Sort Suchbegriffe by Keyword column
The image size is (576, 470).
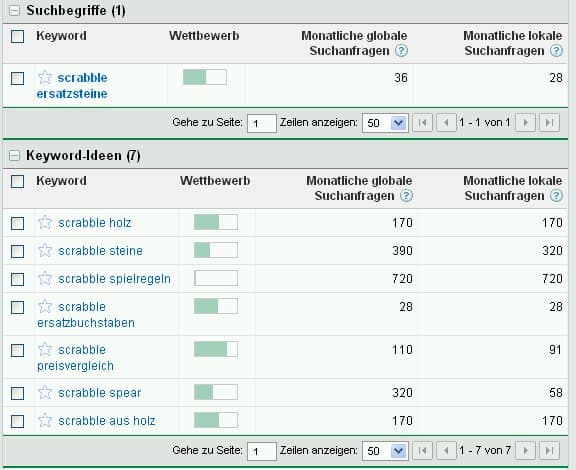coord(61,36)
